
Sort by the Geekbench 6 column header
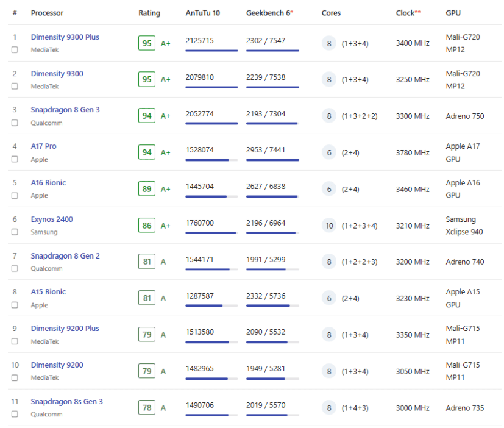[x=269, y=13]
